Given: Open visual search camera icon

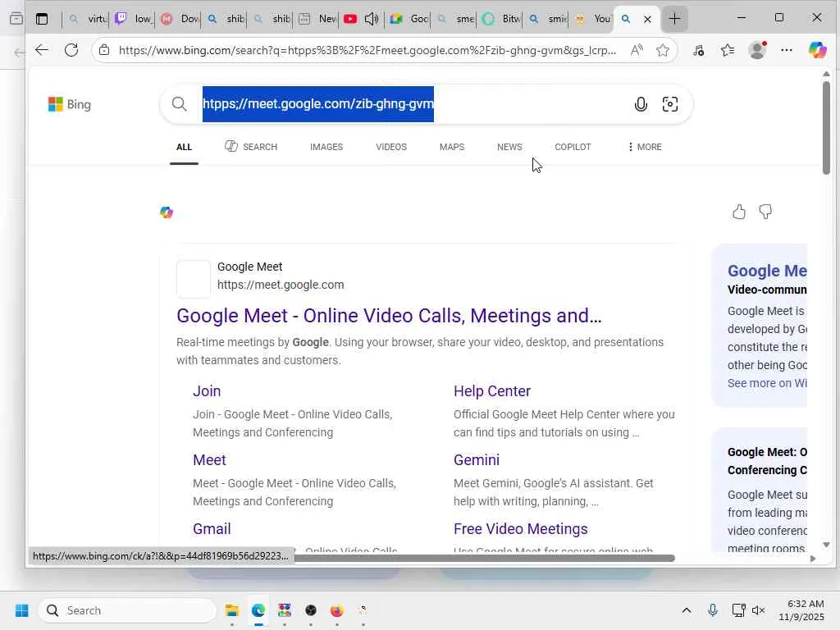Looking at the screenshot, I should pyautogui.click(x=670, y=104).
